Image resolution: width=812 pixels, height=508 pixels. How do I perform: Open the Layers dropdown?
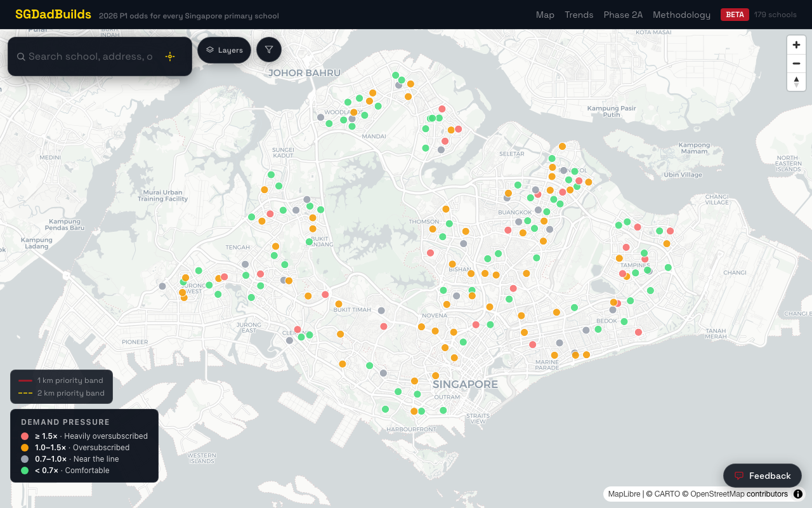click(224, 50)
